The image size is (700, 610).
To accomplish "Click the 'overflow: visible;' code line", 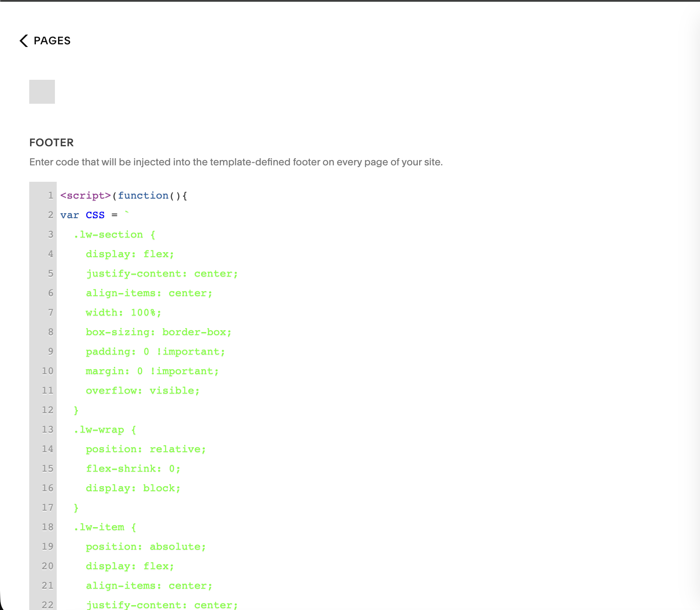I will (143, 391).
